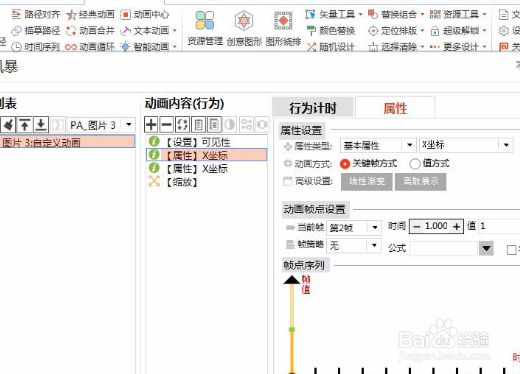Screen dimensions: 520x374
Task: Click the brush icon in animation list toolbar
Action: 8,125
